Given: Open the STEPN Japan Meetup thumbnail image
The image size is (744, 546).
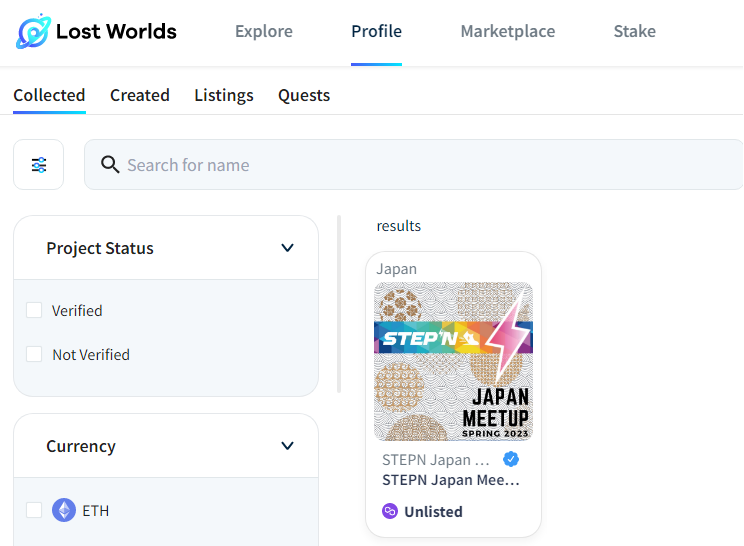Looking at the screenshot, I should click(454, 361).
